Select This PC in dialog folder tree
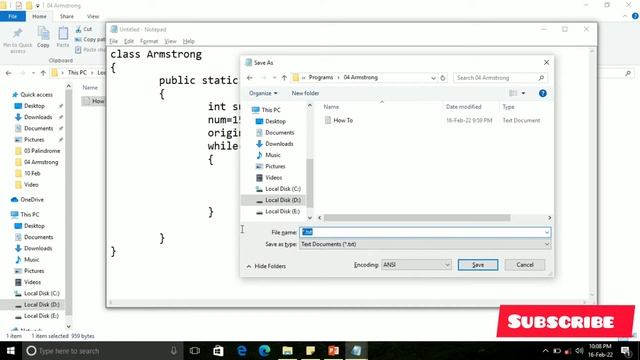 271,110
